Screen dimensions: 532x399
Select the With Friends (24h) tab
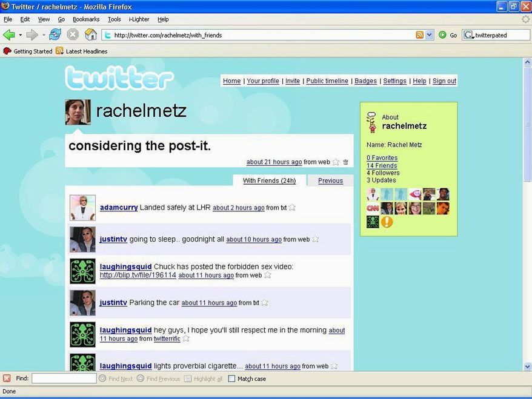click(270, 180)
